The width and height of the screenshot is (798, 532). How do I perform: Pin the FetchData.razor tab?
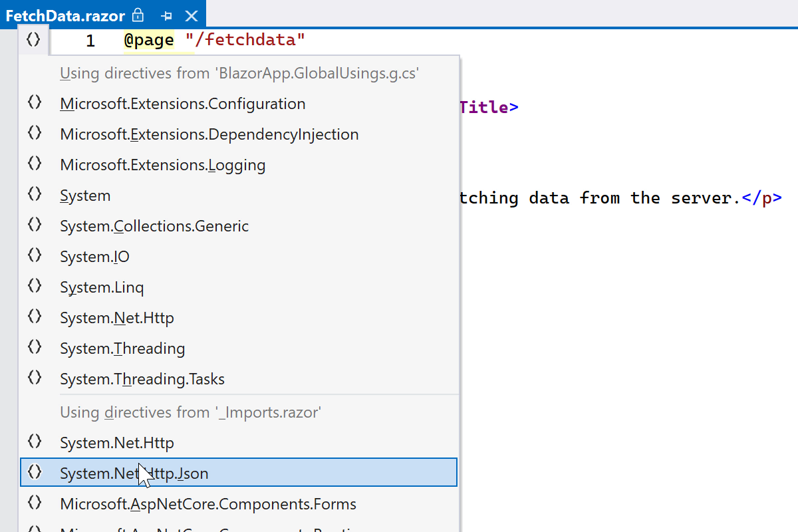167,15
